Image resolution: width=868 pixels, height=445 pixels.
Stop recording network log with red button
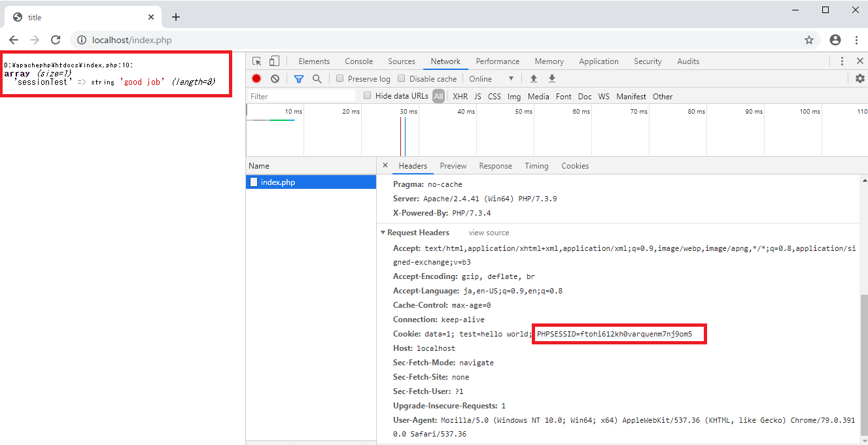[256, 78]
